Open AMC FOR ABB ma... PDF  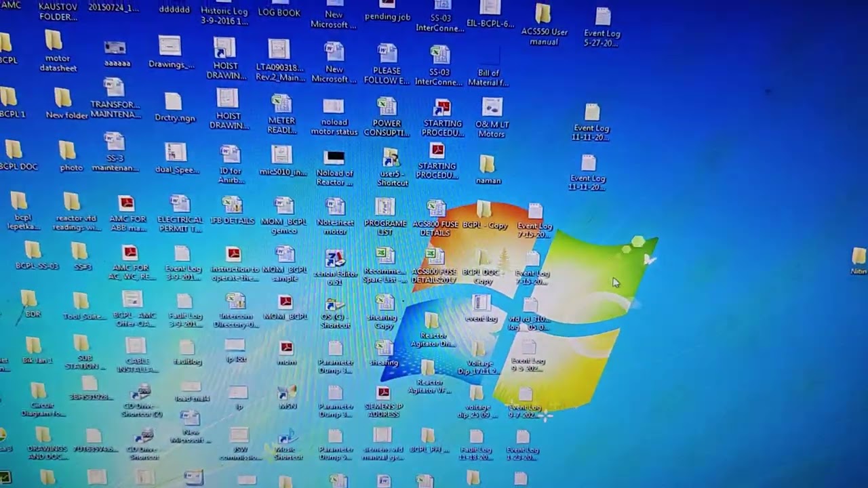tap(127, 214)
